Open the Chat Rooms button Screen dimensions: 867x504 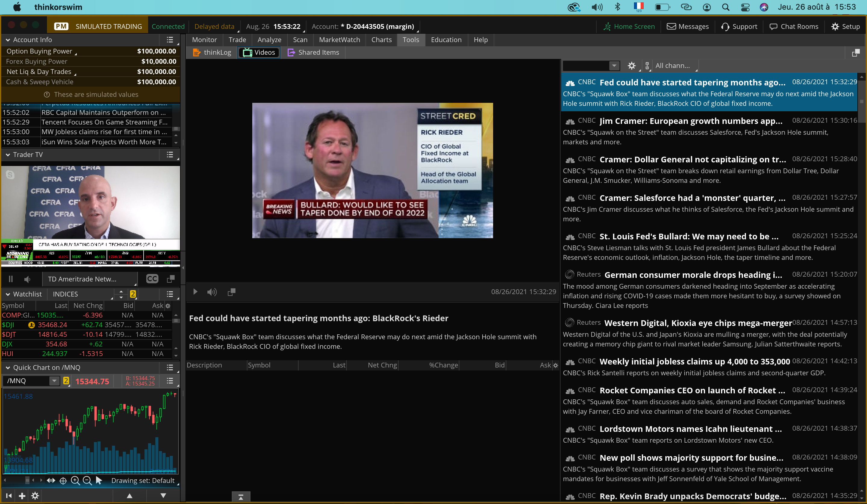794,26
